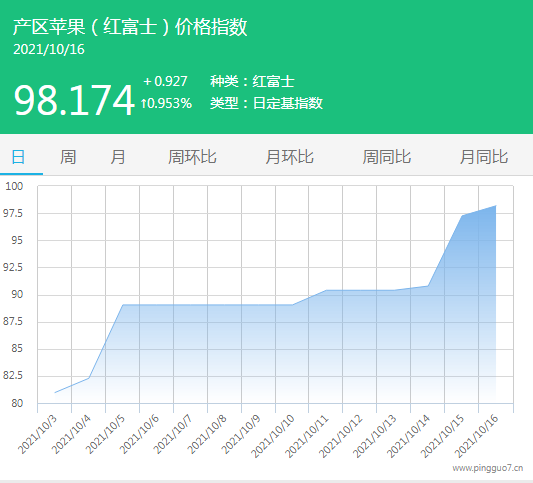Image resolution: width=533 pixels, height=483 pixels.
Task: Click the 98.174 index value
Action: (74, 100)
